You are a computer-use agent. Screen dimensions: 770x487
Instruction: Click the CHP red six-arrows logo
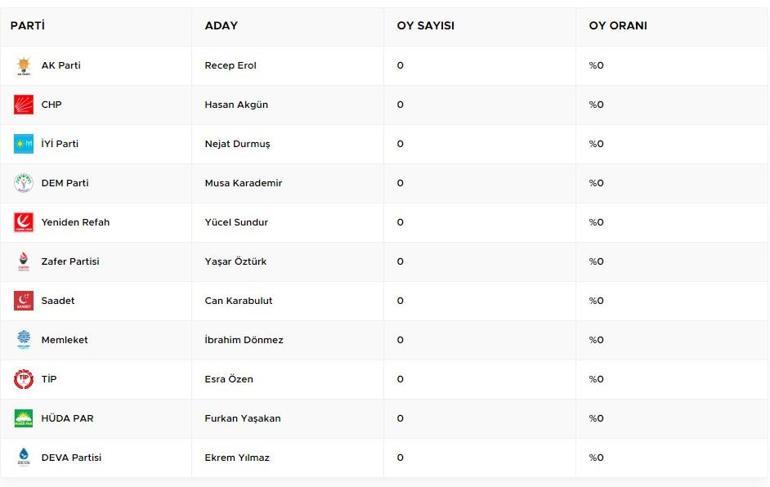tap(24, 105)
